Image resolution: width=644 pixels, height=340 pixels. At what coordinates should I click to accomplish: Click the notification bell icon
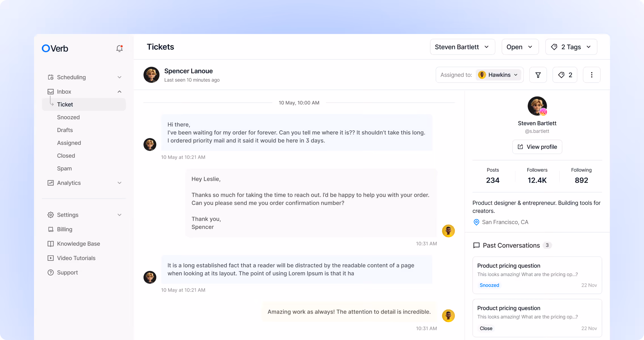pyautogui.click(x=119, y=48)
